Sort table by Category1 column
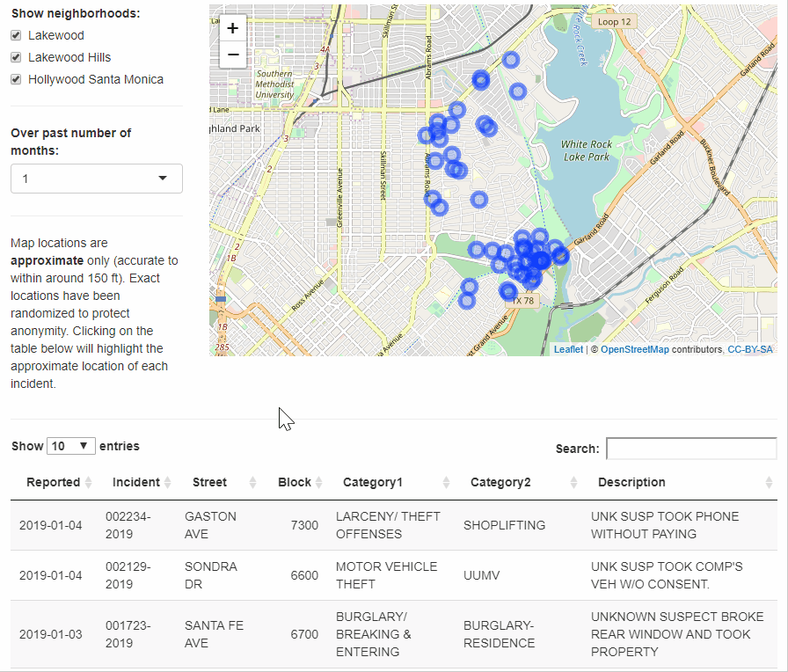This screenshot has width=788, height=672. coord(392,483)
